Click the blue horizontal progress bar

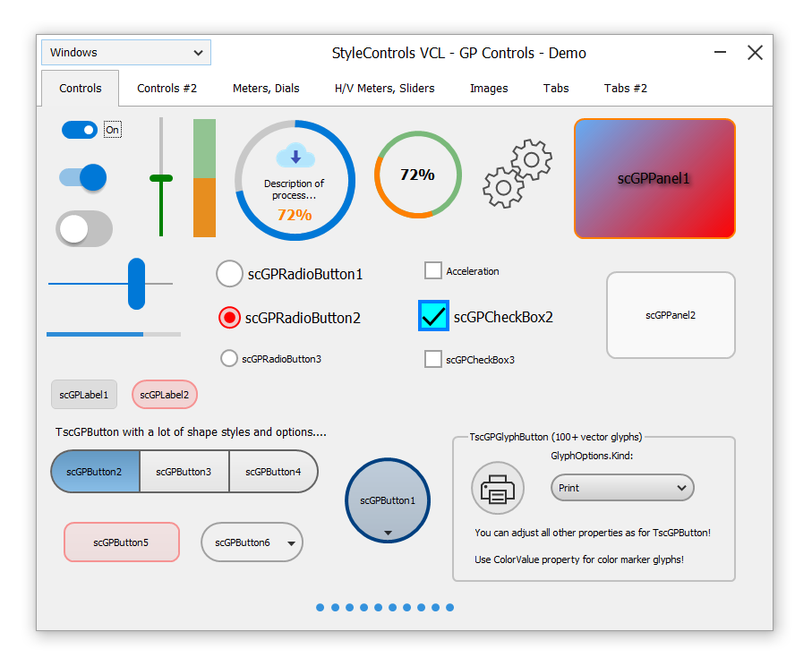point(114,335)
